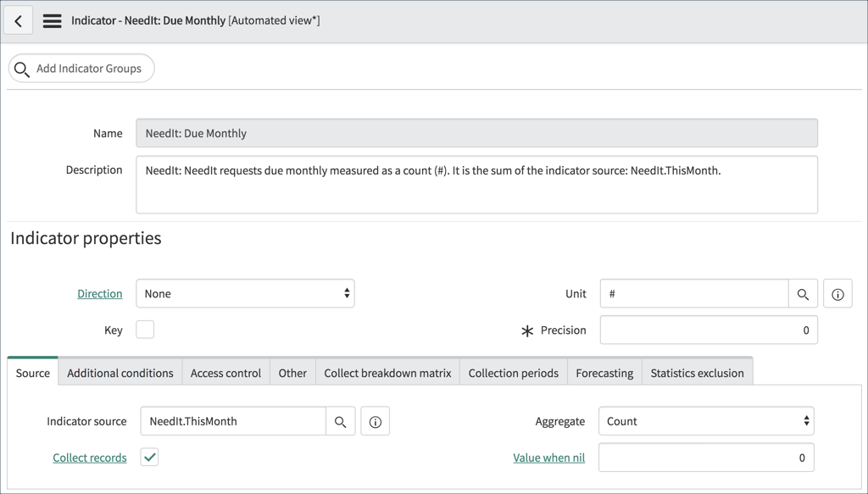
Task: Open Indicator source lookup magnifier
Action: [341, 421]
